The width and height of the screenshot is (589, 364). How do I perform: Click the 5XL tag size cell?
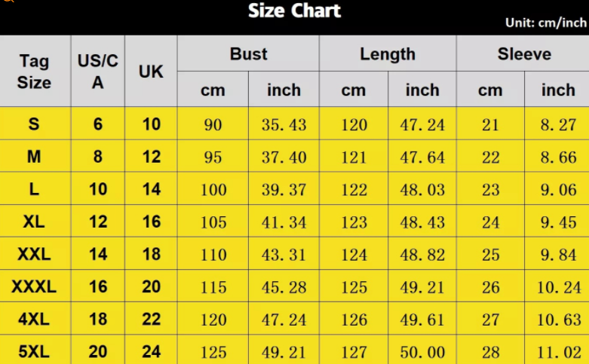coord(34,352)
